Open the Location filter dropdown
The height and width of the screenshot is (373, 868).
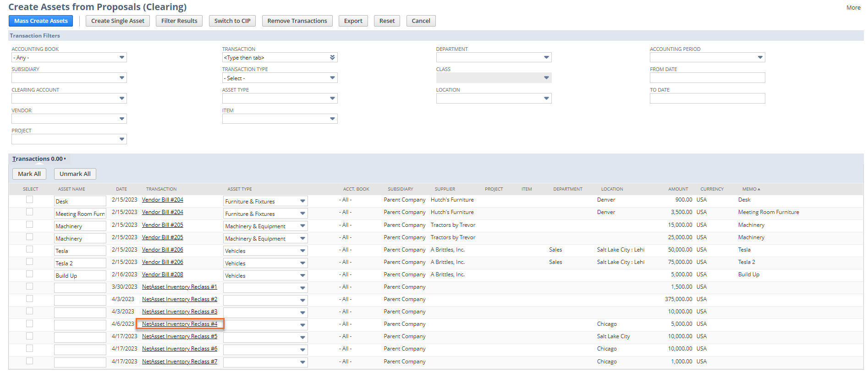547,99
